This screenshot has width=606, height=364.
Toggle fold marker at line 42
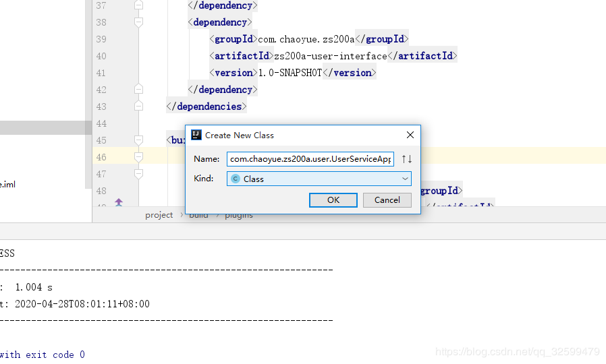pyautogui.click(x=139, y=90)
